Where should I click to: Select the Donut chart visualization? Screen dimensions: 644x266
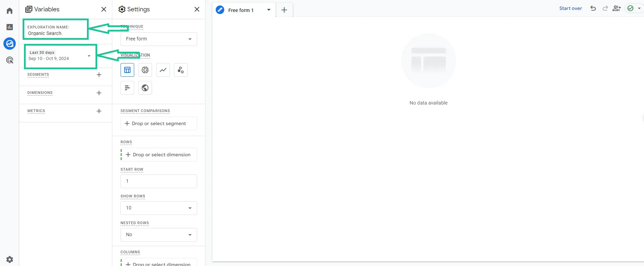click(145, 70)
